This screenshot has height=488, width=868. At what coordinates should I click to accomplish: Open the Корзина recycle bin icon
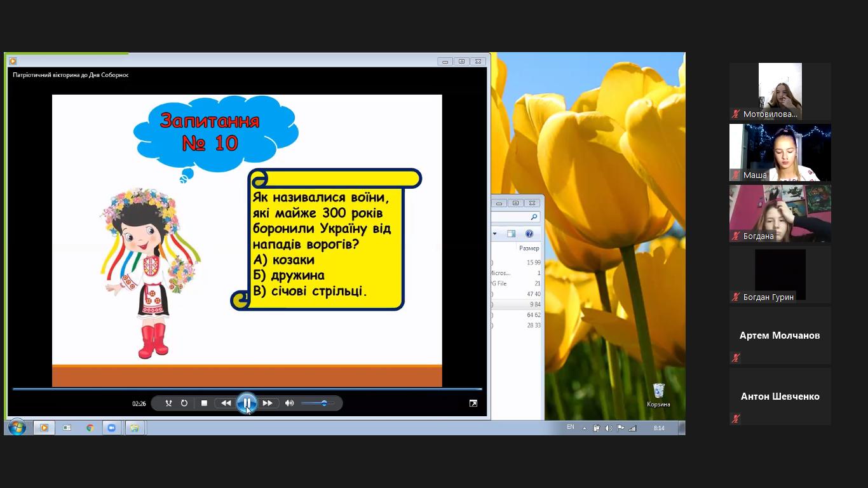pyautogui.click(x=658, y=393)
